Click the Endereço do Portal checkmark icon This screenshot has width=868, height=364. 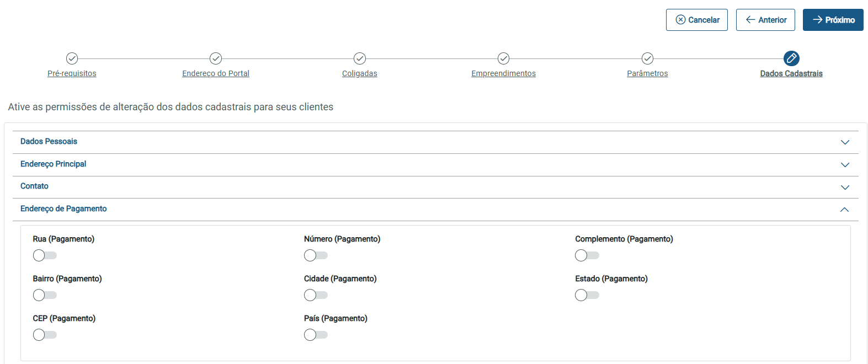point(216,58)
